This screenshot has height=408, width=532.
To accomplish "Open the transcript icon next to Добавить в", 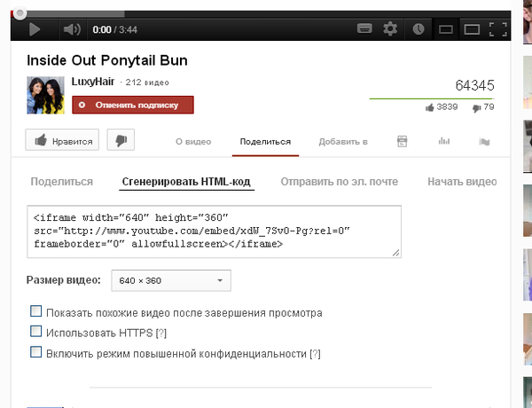I will (402, 141).
